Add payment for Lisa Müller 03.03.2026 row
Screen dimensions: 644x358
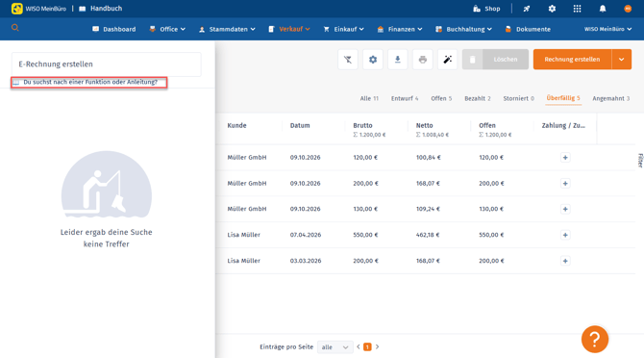click(x=565, y=261)
